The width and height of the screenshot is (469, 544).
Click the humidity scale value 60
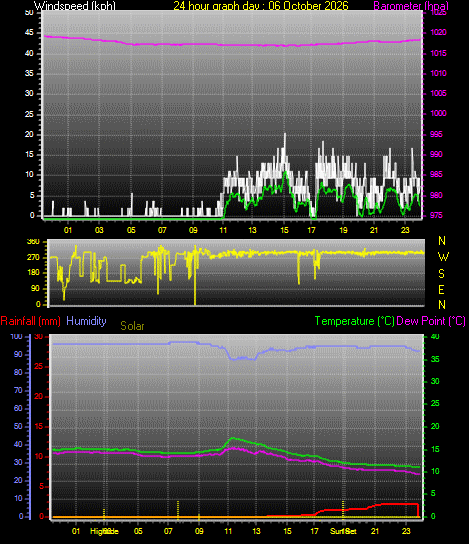pos(18,408)
